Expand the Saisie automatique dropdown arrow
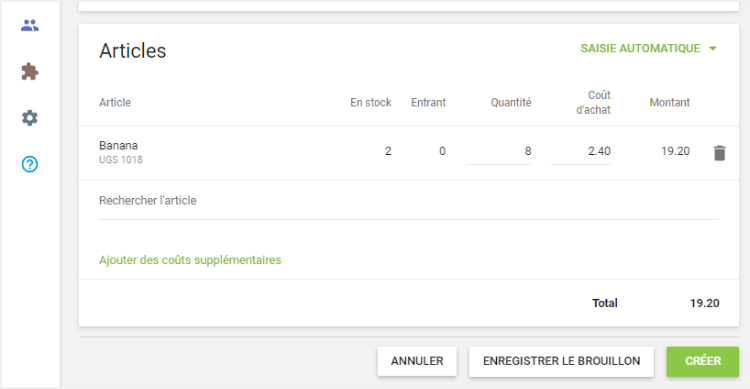Screen dimensions: 750x389 (713, 48)
